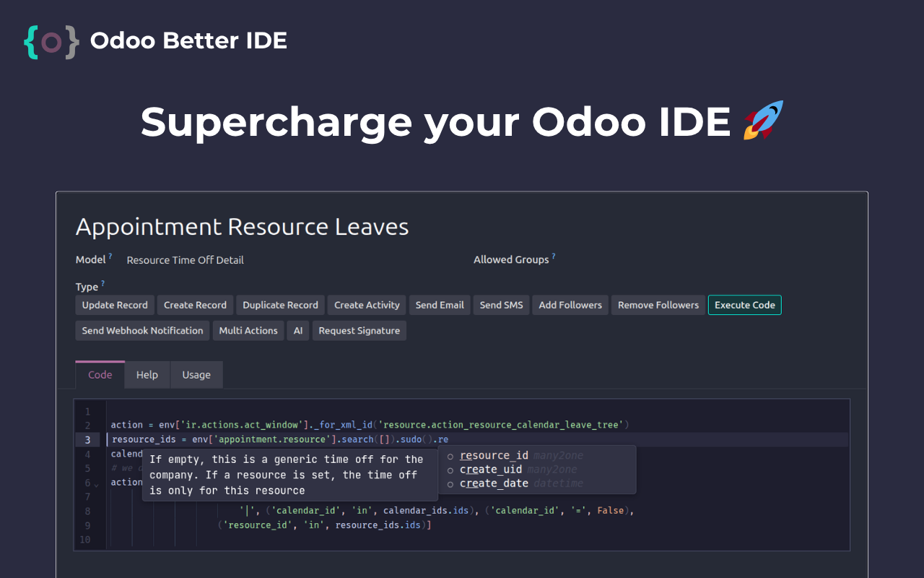Click the Resource Time Off Detail model value
The width and height of the screenshot is (924, 578).
point(186,260)
